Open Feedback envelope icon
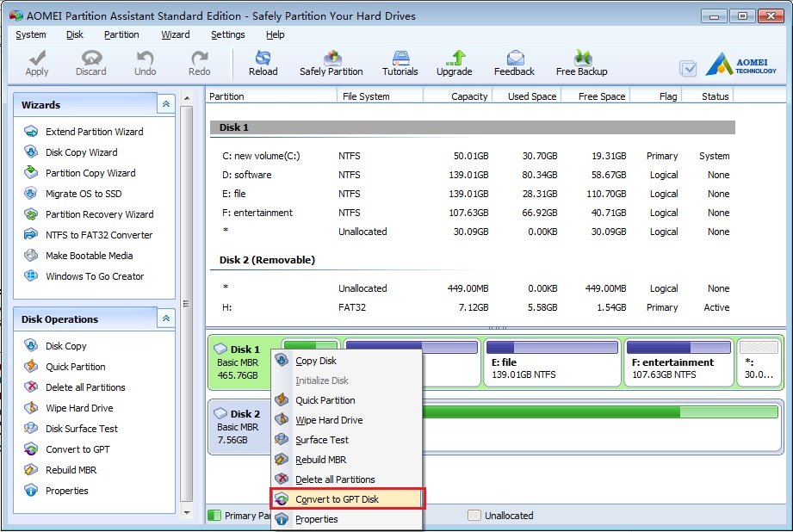This screenshot has width=793, height=532. [515, 58]
